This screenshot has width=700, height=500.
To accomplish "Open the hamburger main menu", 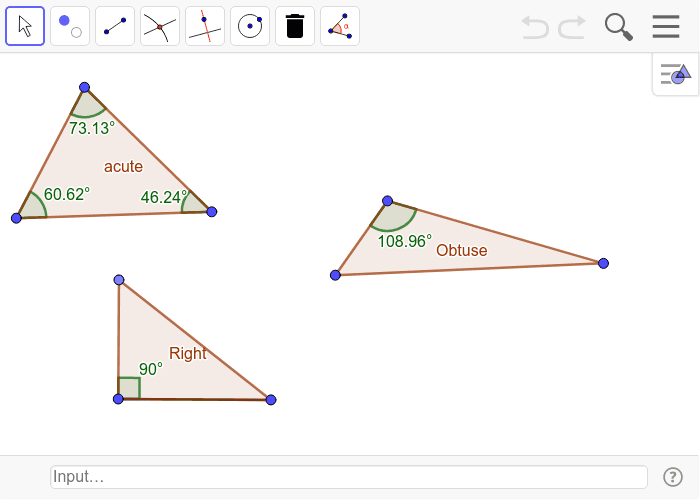I will tap(666, 26).
